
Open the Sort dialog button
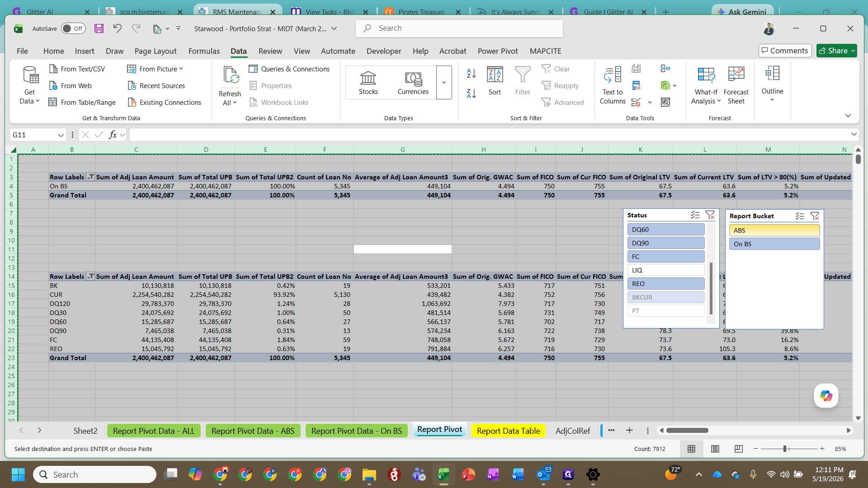[495, 81]
